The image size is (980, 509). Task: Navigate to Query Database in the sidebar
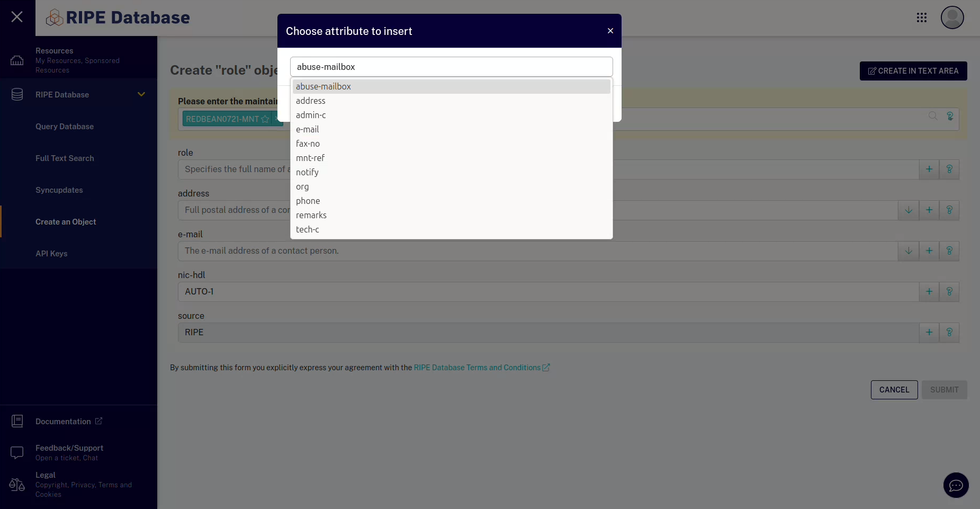(x=65, y=126)
